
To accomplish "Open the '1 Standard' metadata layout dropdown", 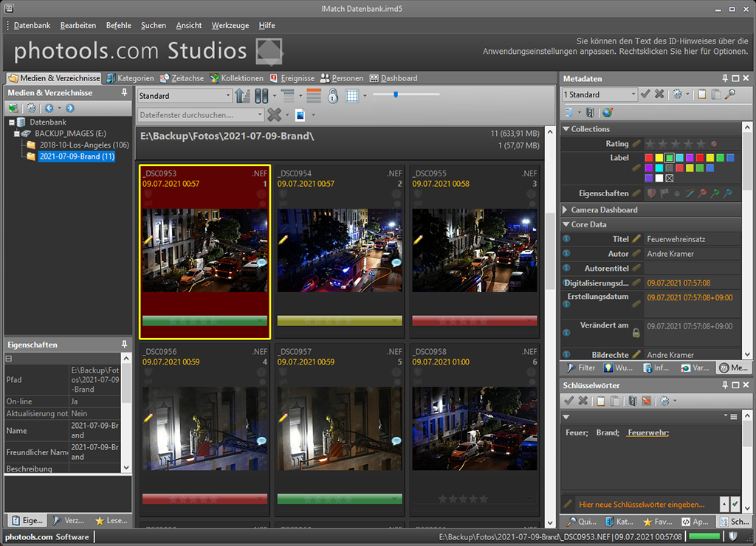I will [633, 94].
